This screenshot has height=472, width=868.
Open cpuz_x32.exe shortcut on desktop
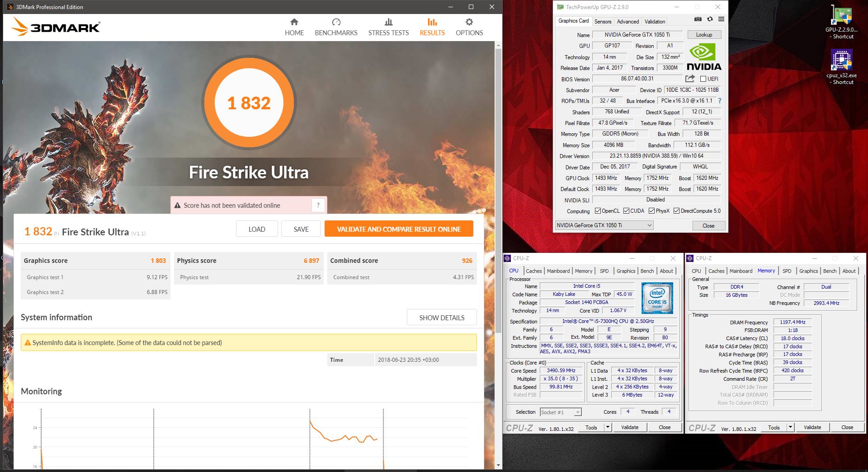click(841, 67)
